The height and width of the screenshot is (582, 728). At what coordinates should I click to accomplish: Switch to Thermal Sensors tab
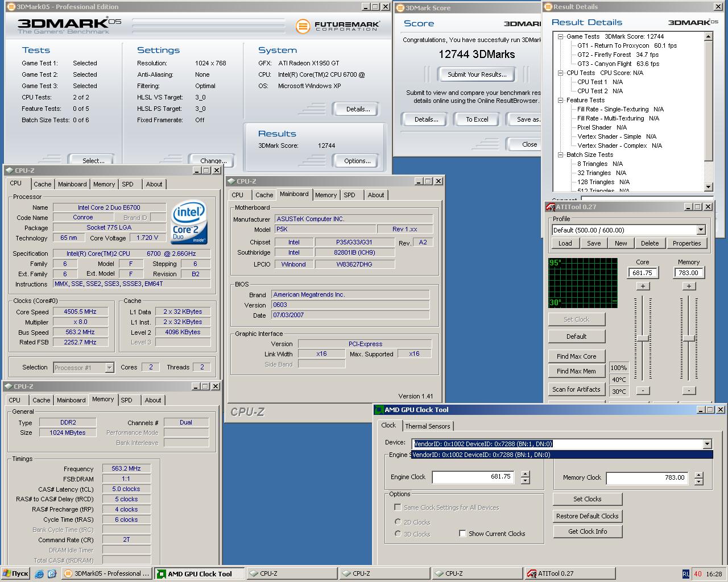[x=427, y=426]
